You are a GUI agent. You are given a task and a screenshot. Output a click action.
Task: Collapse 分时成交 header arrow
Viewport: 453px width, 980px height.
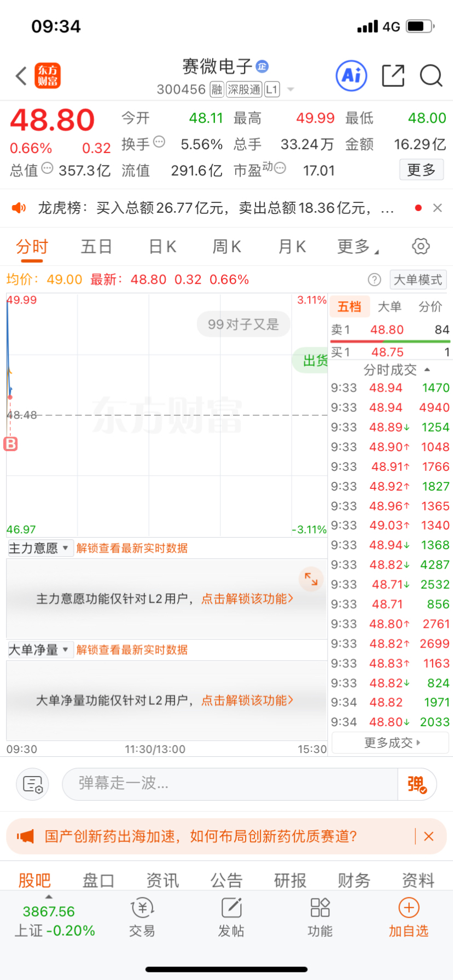coord(427,370)
